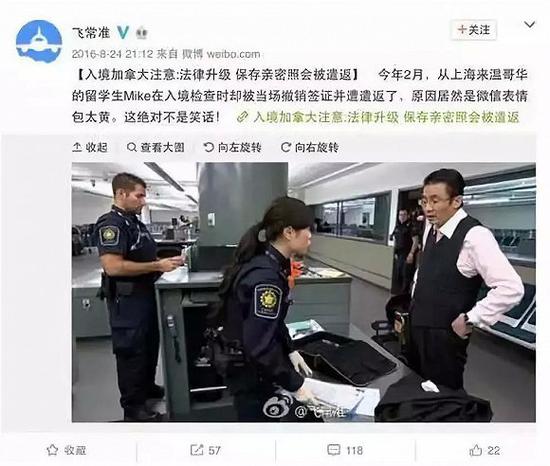The width and height of the screenshot is (550, 466).
Task: Click the counterclockwise rotate arrow icon
Action: point(209,147)
